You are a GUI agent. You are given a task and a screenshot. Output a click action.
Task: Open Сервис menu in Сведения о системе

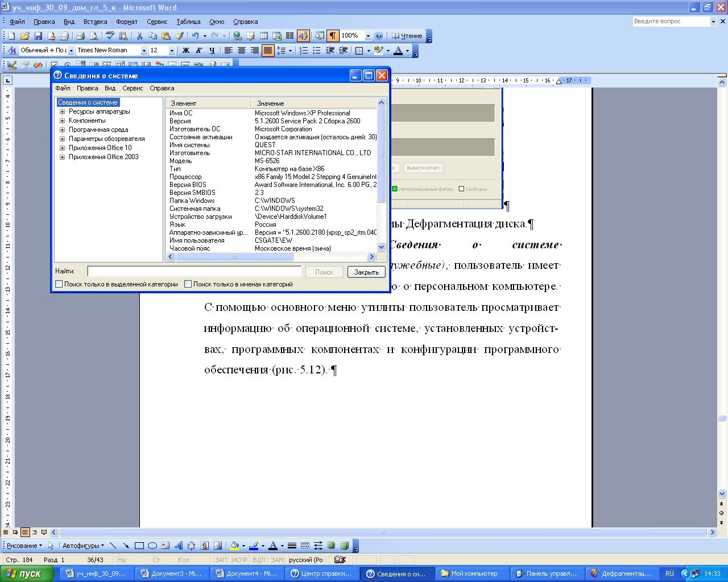[x=133, y=88]
